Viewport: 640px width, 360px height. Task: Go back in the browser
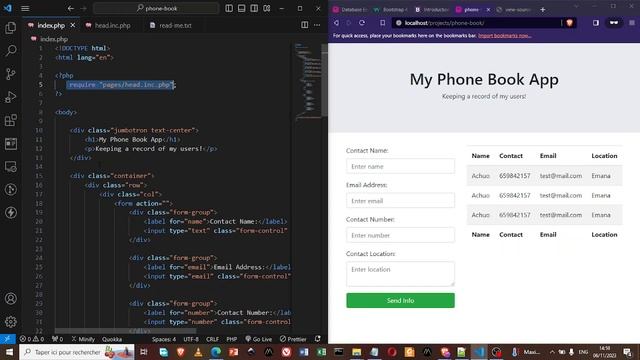coord(337,23)
